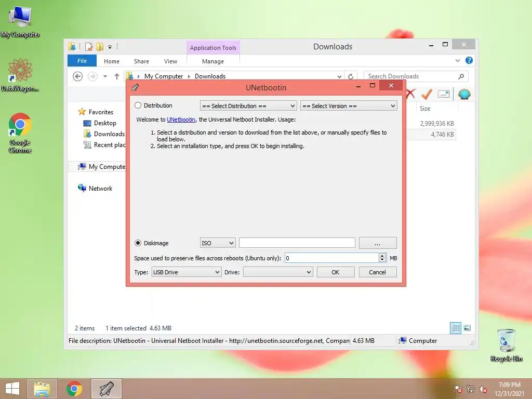
Task: Open the Recycle Bin desktop icon
Action: [x=506, y=345]
